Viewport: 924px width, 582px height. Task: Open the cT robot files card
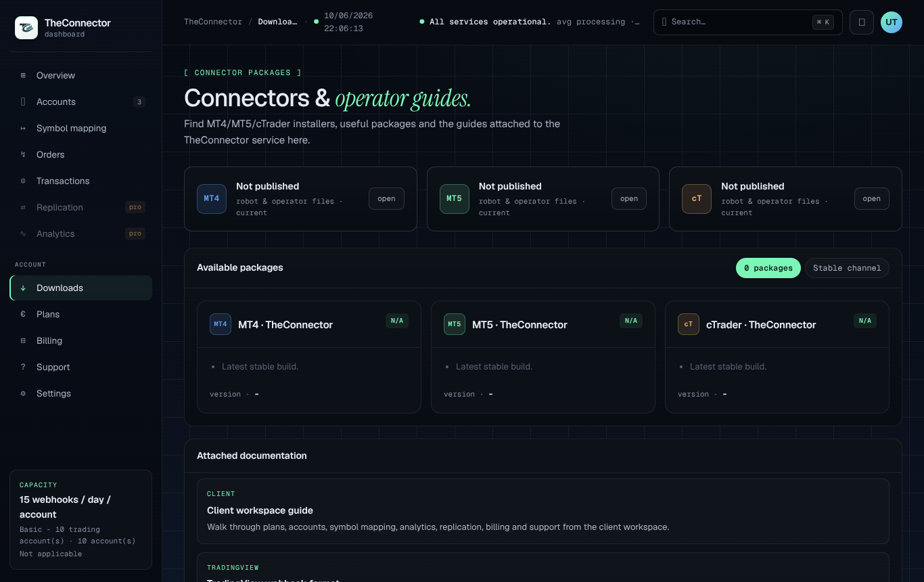(871, 198)
